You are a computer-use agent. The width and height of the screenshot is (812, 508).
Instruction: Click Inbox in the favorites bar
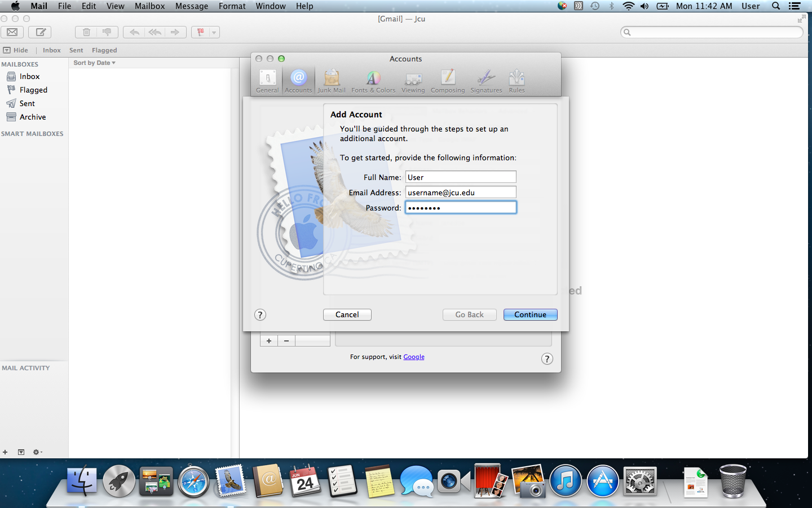52,50
